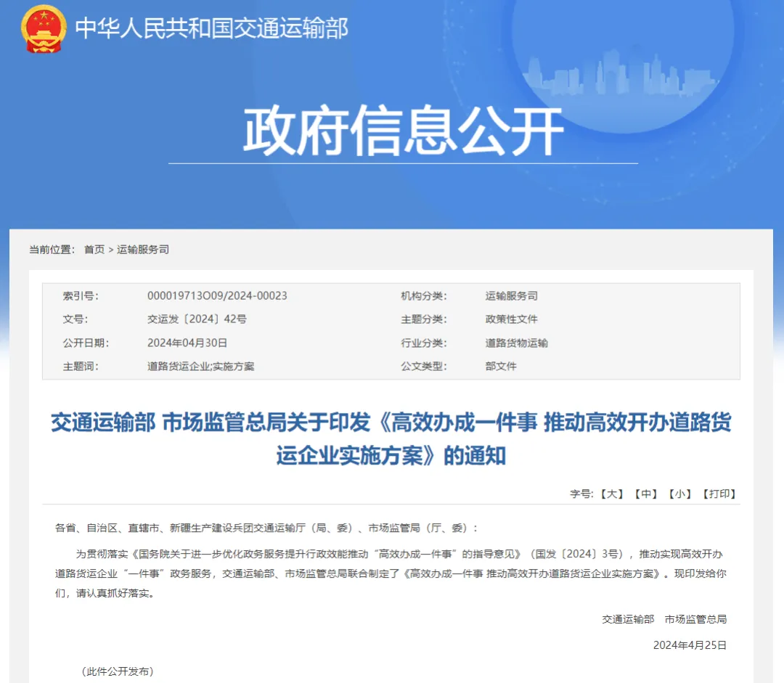Set font size to 大
784x683 pixels.
tap(612, 494)
